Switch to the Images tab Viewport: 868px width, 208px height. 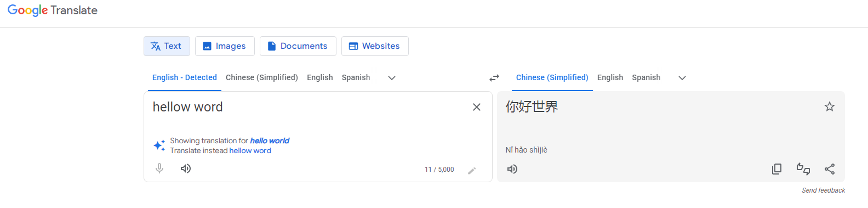(225, 46)
